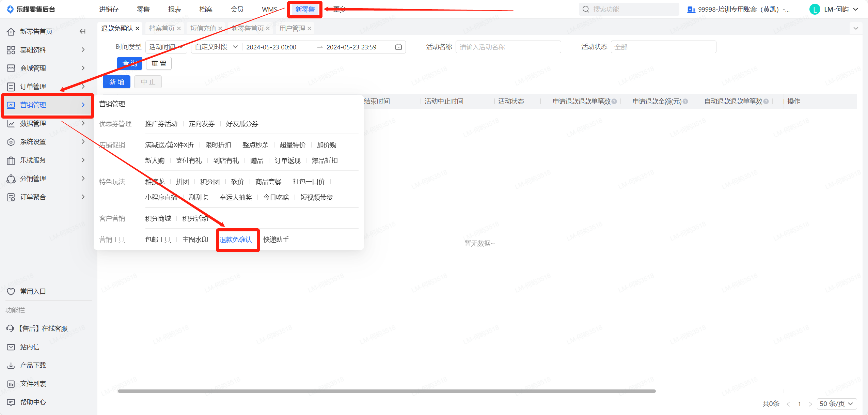The image size is (868, 415).
Task: Click the 商城管理 shop icon
Action: coord(11,68)
